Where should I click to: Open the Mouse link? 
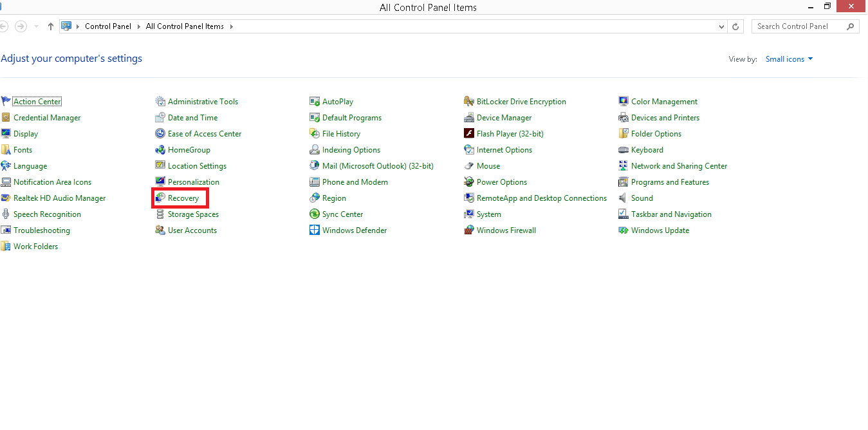(488, 166)
